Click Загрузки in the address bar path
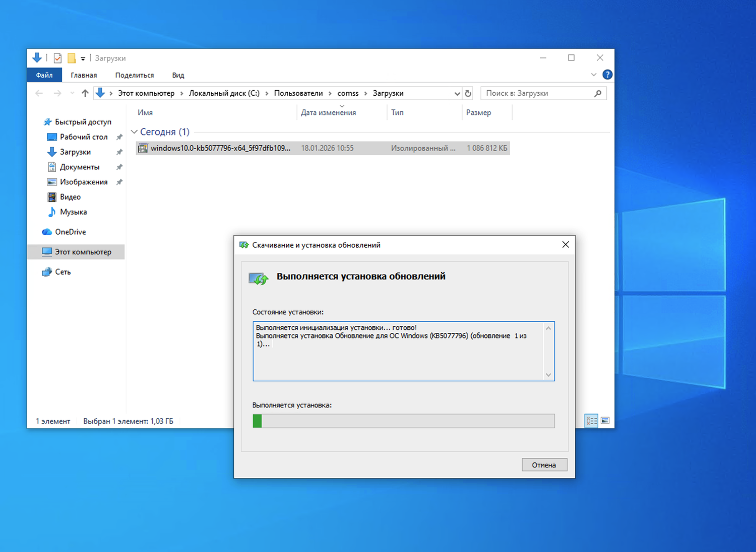This screenshot has height=552, width=756. (388, 93)
